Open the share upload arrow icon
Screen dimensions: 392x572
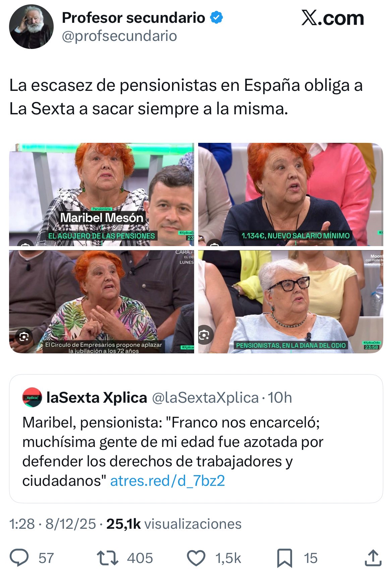point(373,558)
